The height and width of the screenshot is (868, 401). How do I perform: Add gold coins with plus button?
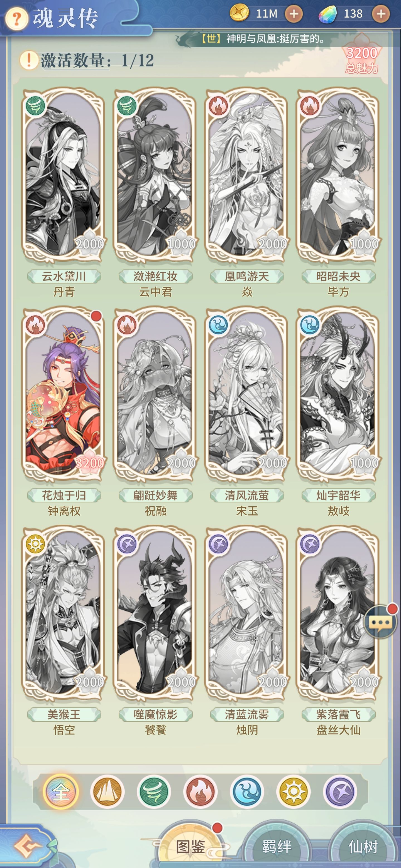tap(294, 14)
